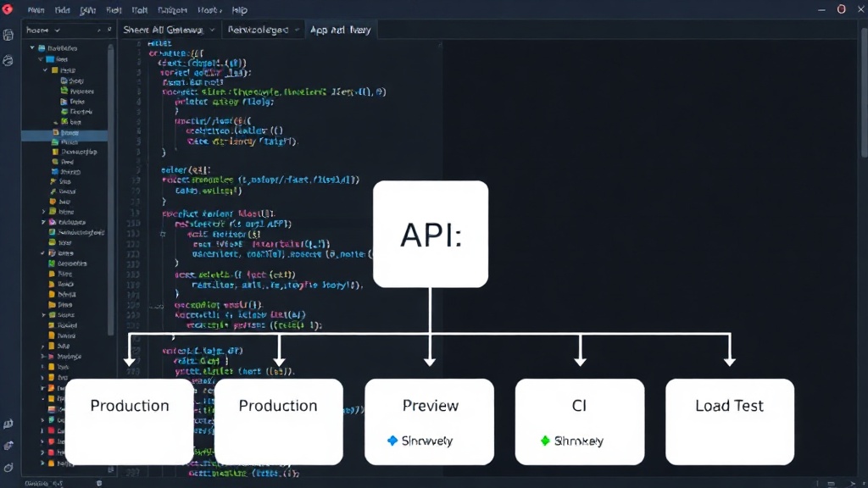The image size is (868, 488).
Task: Switch to the 'App Ad Ivery' editor tab
Action: [x=340, y=30]
